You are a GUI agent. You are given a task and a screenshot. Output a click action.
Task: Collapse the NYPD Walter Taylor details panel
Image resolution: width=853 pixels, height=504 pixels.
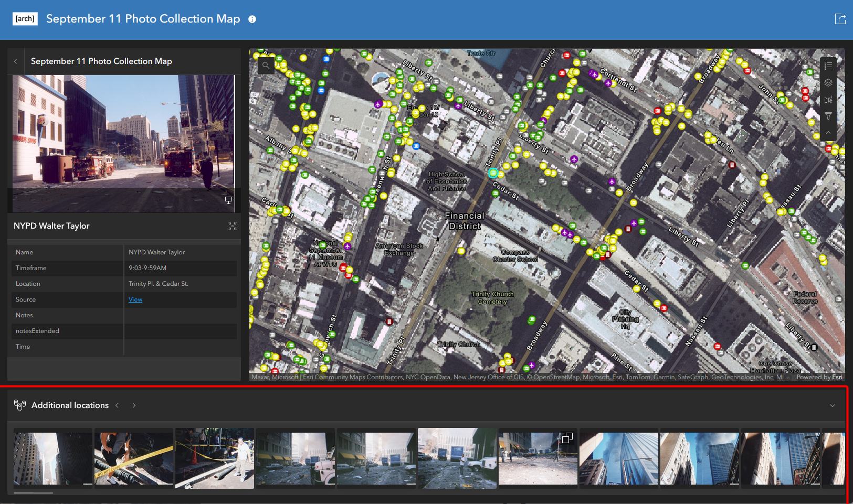tap(233, 226)
